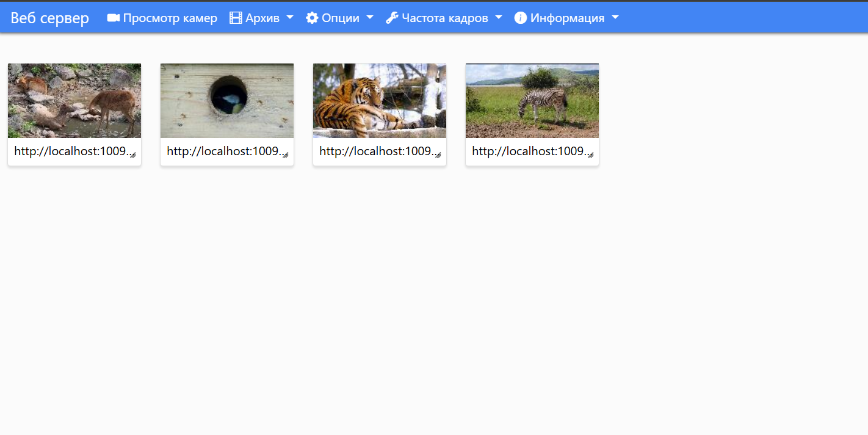This screenshot has height=435, width=868.
Task: Select the zebra camera thumbnail
Action: click(532, 101)
